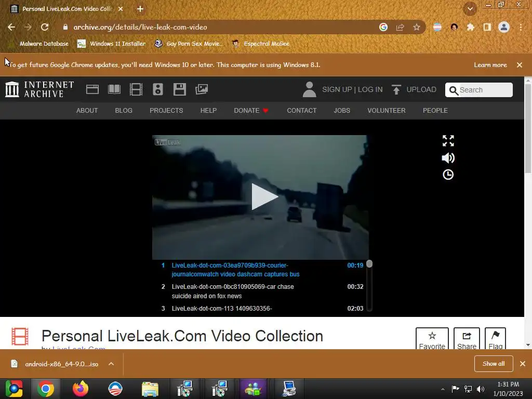This screenshot has height=399, width=532.
Task: Click Learn more on the update banner
Action: click(490, 65)
